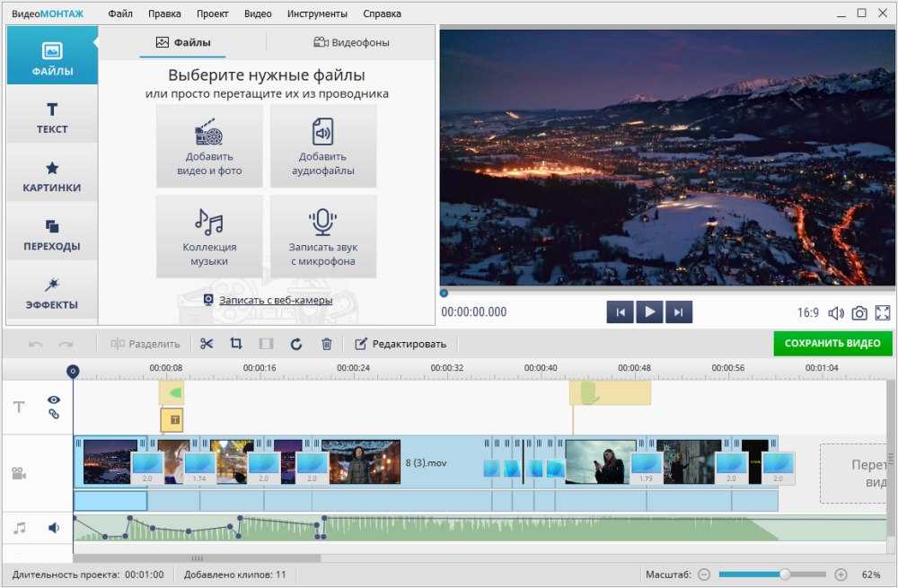Click the 00:00:32 mark on the timeline ruler
Screen dimensions: 898x588
click(x=446, y=368)
